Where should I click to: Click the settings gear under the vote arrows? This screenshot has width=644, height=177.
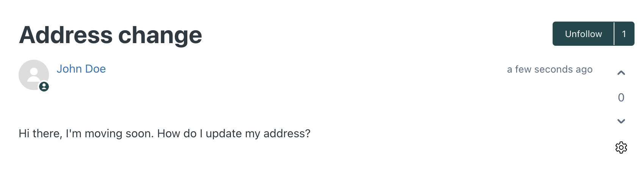[621, 147]
